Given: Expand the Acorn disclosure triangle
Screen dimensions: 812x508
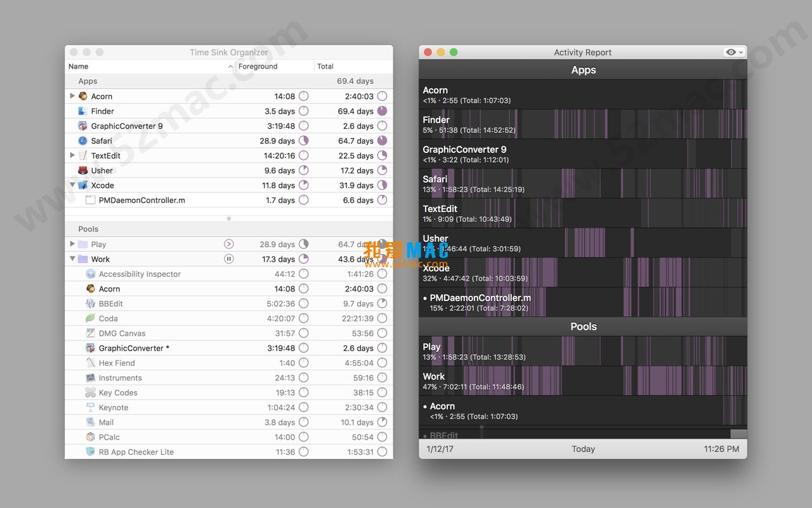Looking at the screenshot, I should (72, 96).
